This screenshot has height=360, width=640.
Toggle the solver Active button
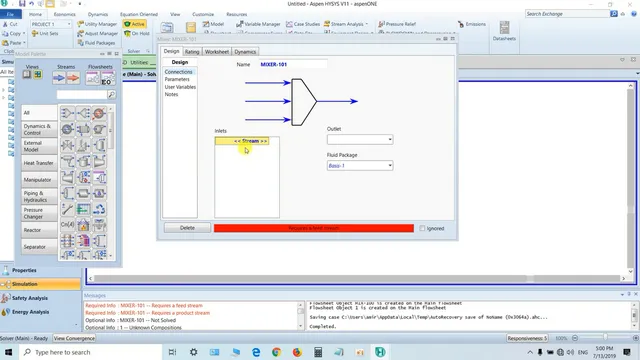point(134,24)
